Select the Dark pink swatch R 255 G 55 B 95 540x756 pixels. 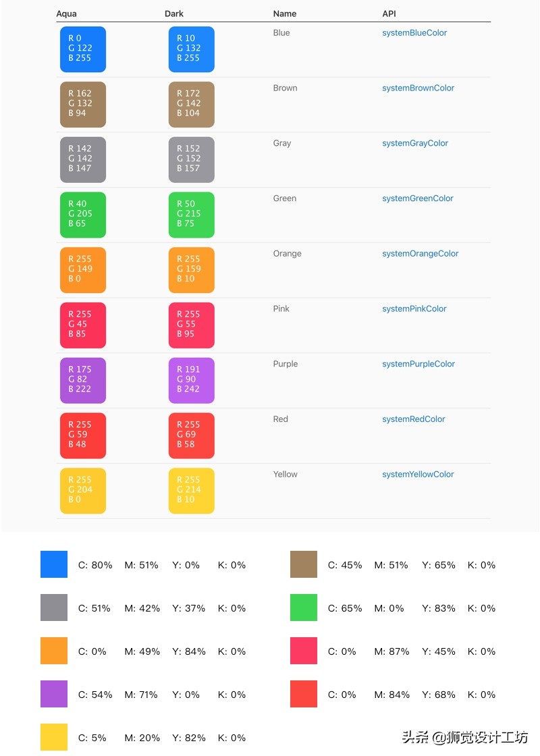pos(192,325)
